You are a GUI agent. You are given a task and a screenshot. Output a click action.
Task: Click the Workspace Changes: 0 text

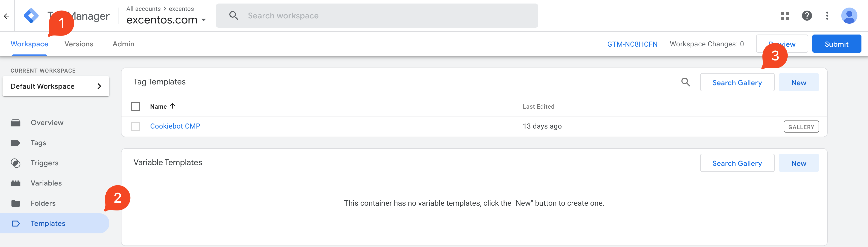pos(707,44)
